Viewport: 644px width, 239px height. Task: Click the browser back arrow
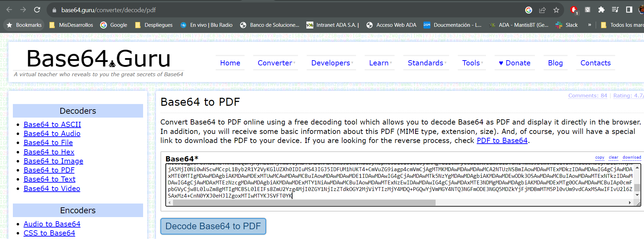(x=9, y=10)
